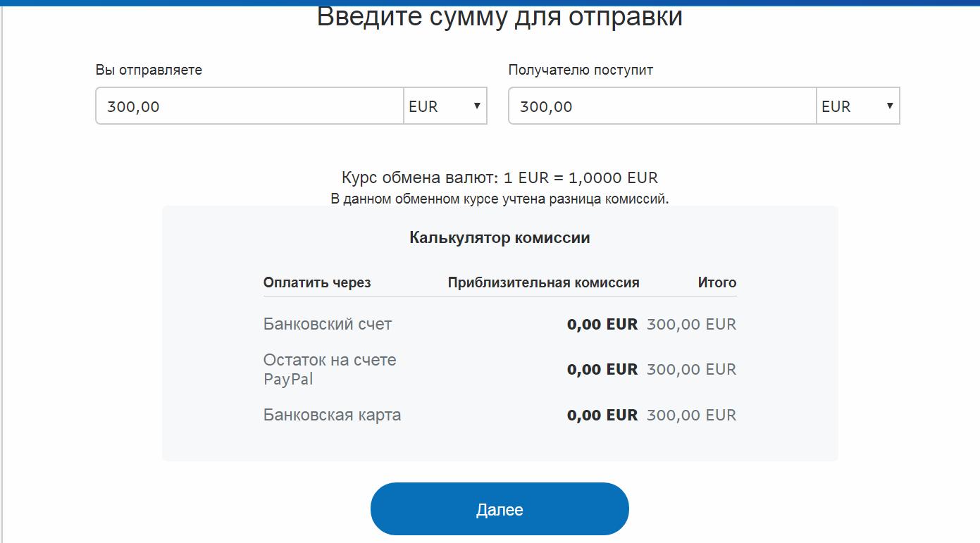
Task: Click the 'Получателю поступит' field label
Action: pyautogui.click(x=581, y=70)
